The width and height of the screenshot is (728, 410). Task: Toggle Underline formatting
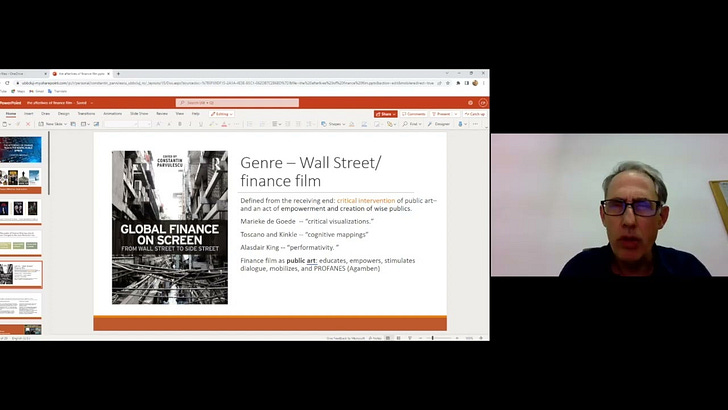pos(201,124)
